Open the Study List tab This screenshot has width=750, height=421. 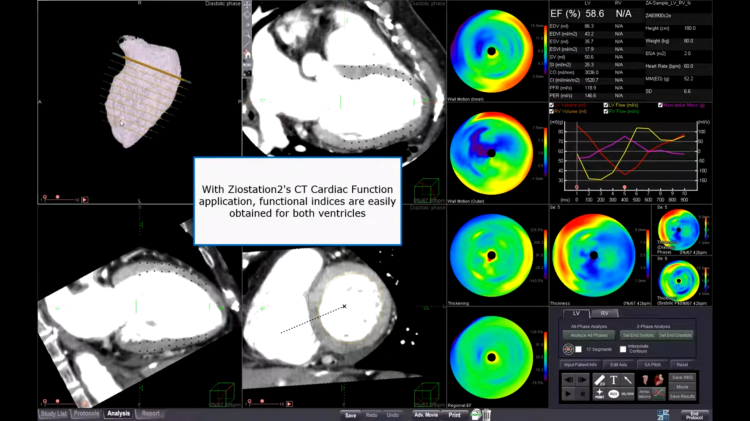[x=54, y=414]
